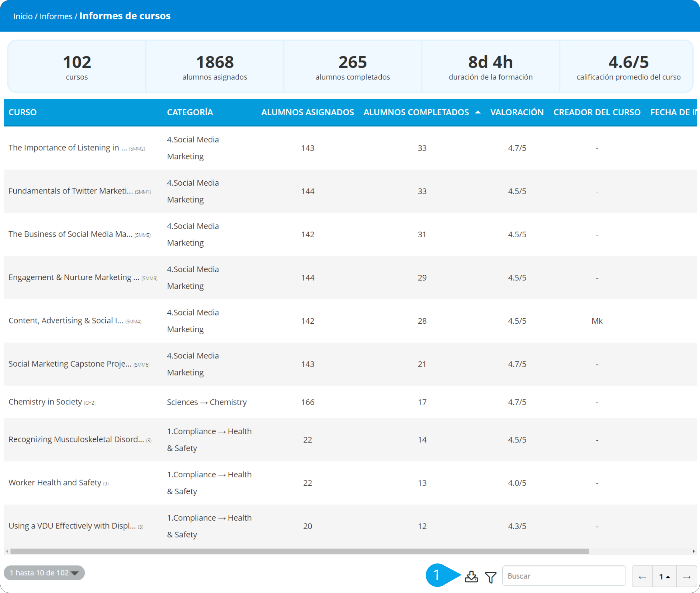This screenshot has height=593, width=700.
Task: Toggle sort arrow beside ALUMNOS COMPLETADOS
Action: click(477, 112)
